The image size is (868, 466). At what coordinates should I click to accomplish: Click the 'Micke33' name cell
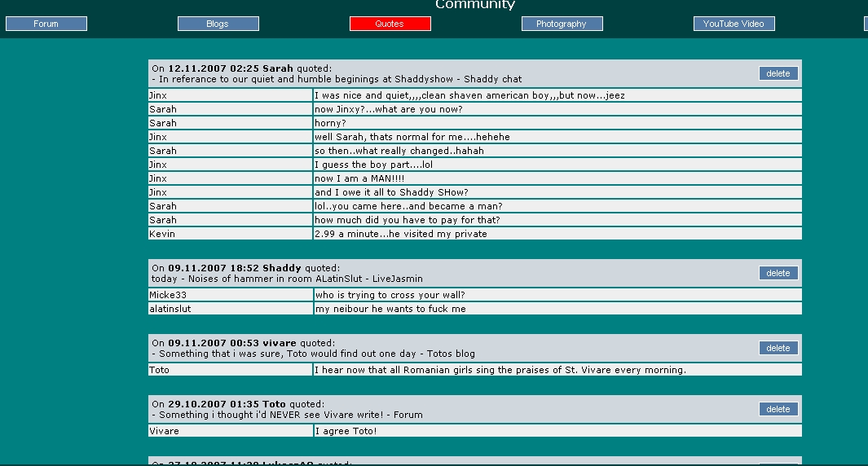231,295
